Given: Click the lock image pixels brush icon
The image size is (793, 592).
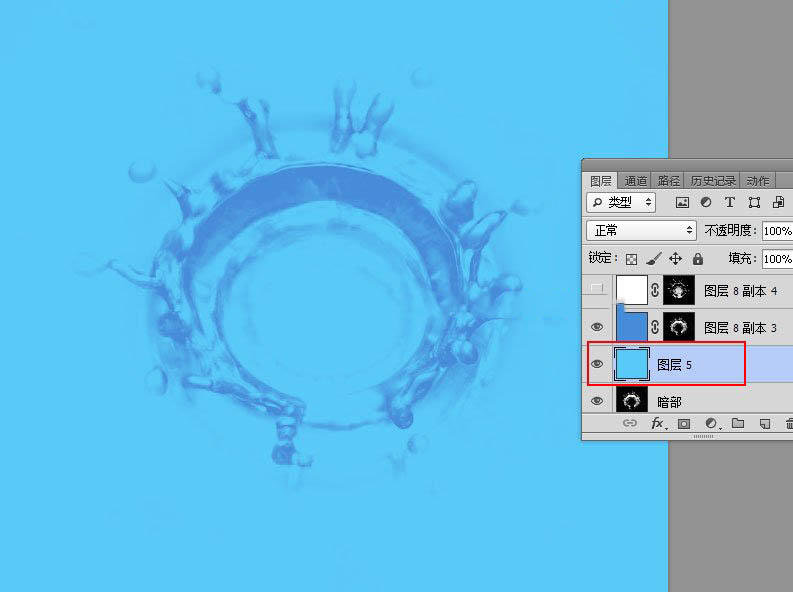Looking at the screenshot, I should [653, 259].
